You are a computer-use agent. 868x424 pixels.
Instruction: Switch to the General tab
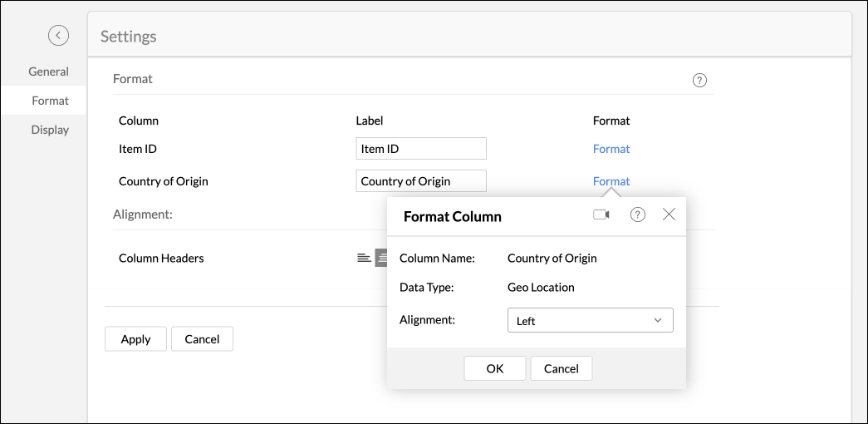pos(48,71)
